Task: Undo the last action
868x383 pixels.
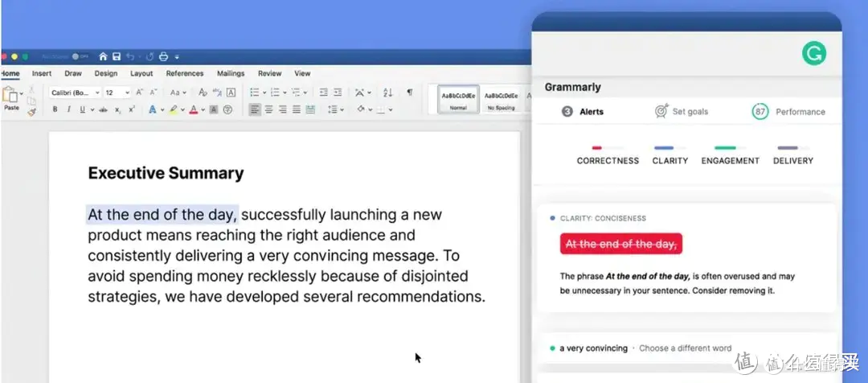Action: 130,56
